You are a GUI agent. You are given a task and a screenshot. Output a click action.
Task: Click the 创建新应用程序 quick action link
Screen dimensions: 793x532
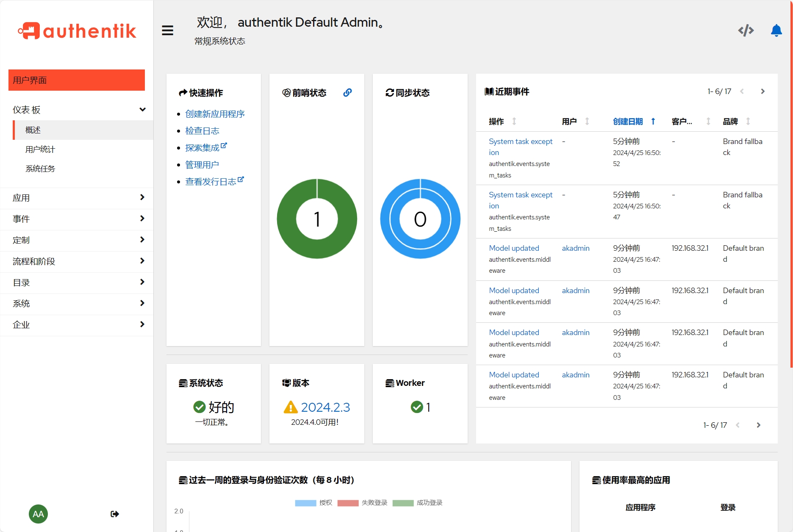(215, 114)
